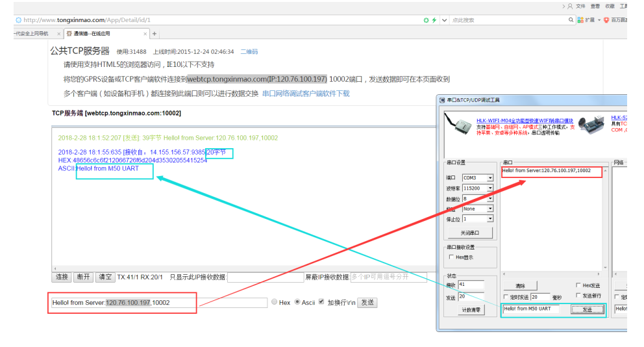644x347 pixels.
Task: Click the new tab plus icon
Action: [x=155, y=34]
